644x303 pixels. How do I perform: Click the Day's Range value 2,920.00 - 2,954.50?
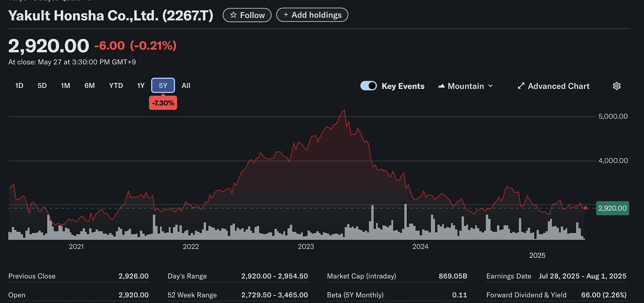pyautogui.click(x=274, y=276)
